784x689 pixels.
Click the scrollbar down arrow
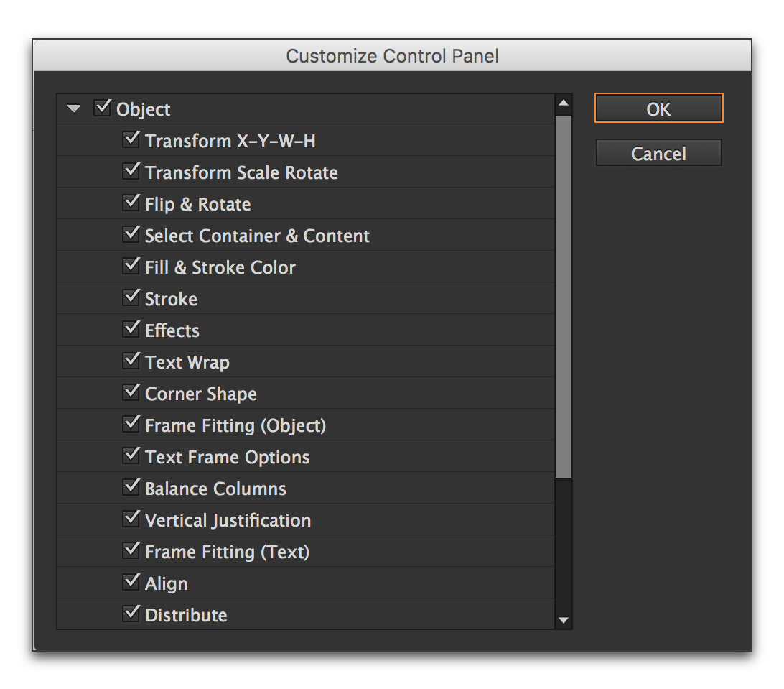pos(564,620)
